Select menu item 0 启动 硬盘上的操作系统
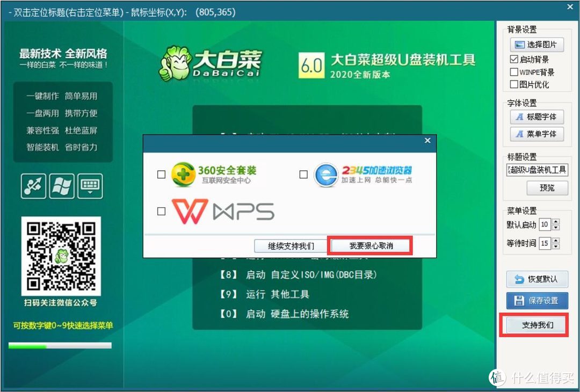 [x=284, y=314]
